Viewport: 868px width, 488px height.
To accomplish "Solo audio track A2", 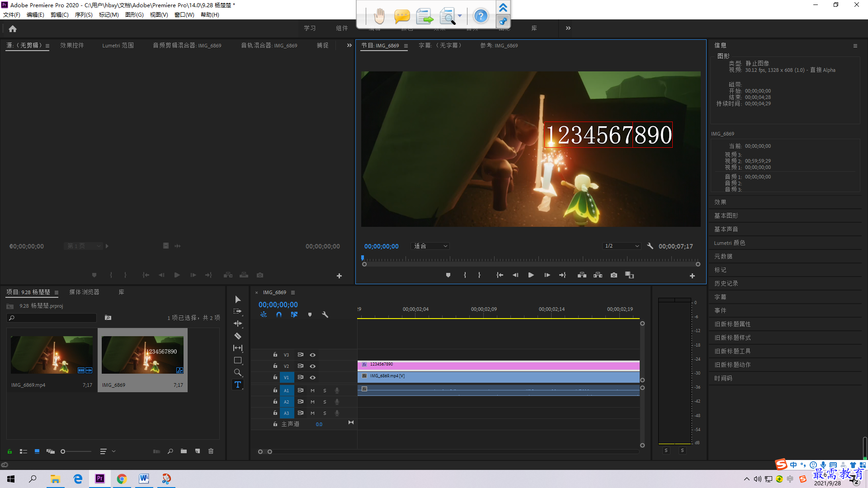I will (325, 402).
